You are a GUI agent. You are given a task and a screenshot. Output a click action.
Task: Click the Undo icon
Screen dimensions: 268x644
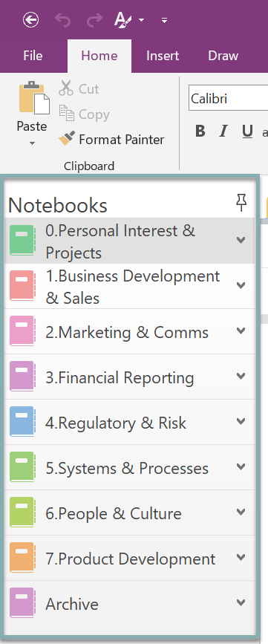pyautogui.click(x=63, y=20)
